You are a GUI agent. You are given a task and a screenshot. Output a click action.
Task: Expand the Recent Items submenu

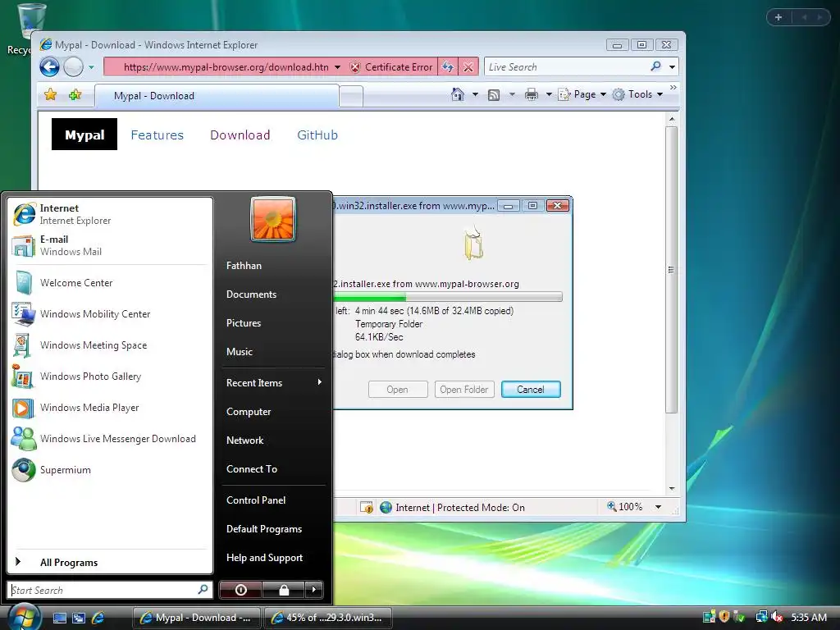273,382
